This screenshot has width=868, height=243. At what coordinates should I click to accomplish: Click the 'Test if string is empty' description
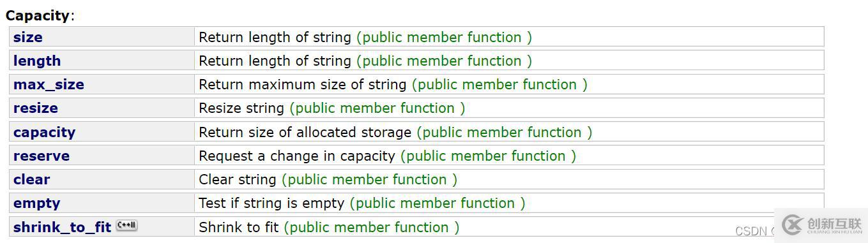[x=271, y=203]
